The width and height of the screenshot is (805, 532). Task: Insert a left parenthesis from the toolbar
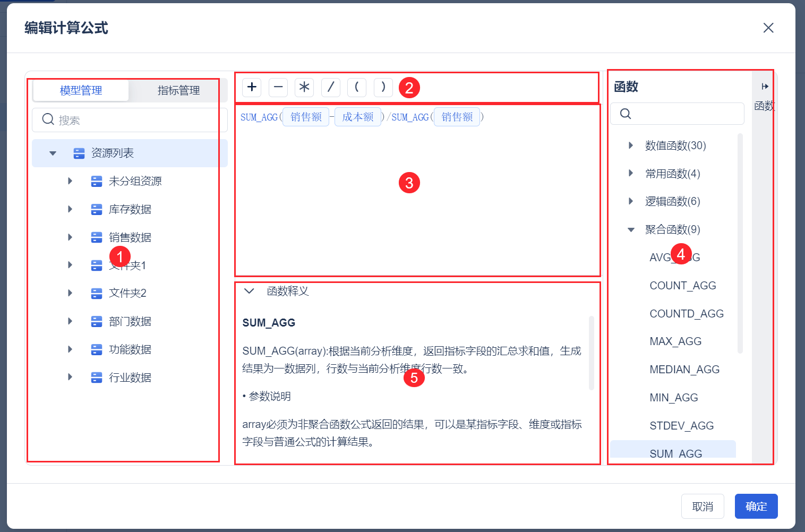[356, 87]
